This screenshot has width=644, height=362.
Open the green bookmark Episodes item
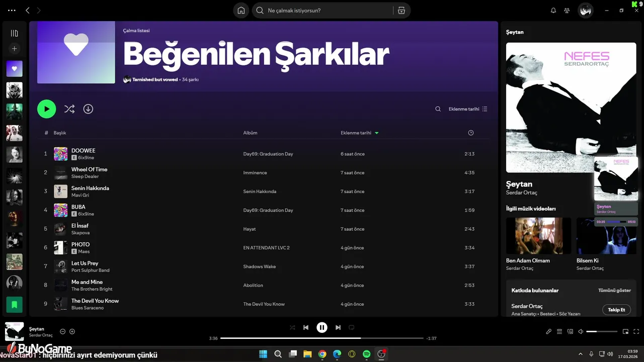point(14,305)
